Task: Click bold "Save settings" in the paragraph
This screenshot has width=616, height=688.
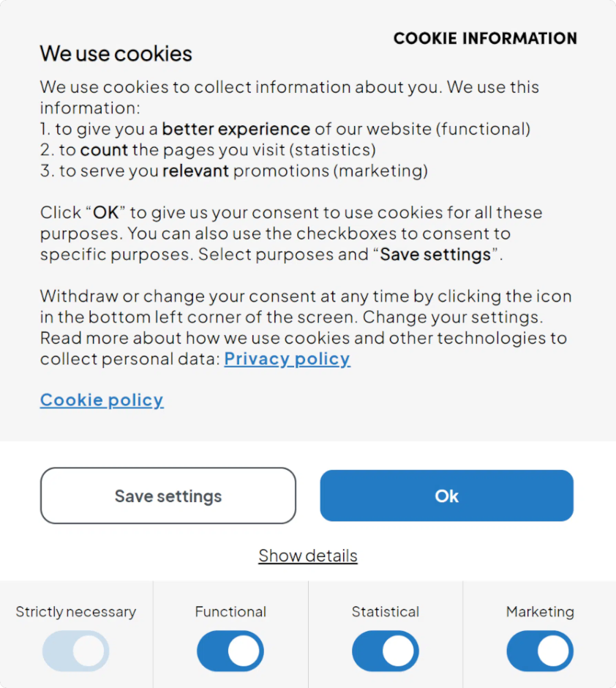Action: click(x=435, y=255)
